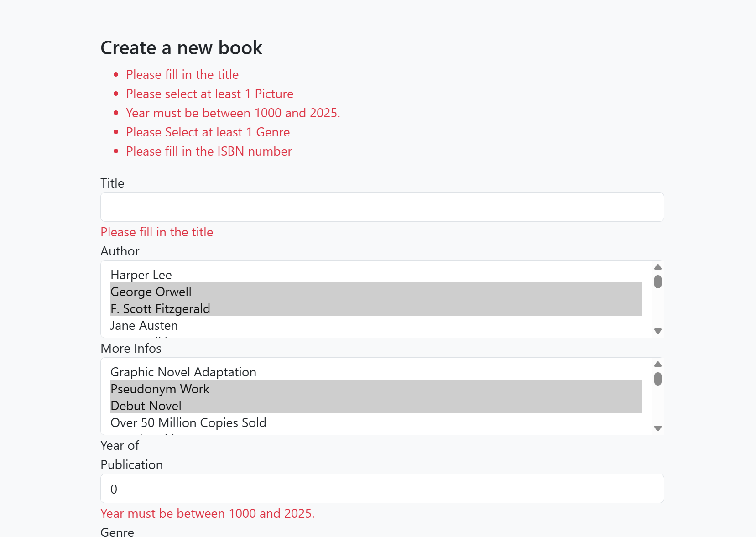
Task: Choose Over 50 Million Copies Sold option
Action: [x=376, y=422]
